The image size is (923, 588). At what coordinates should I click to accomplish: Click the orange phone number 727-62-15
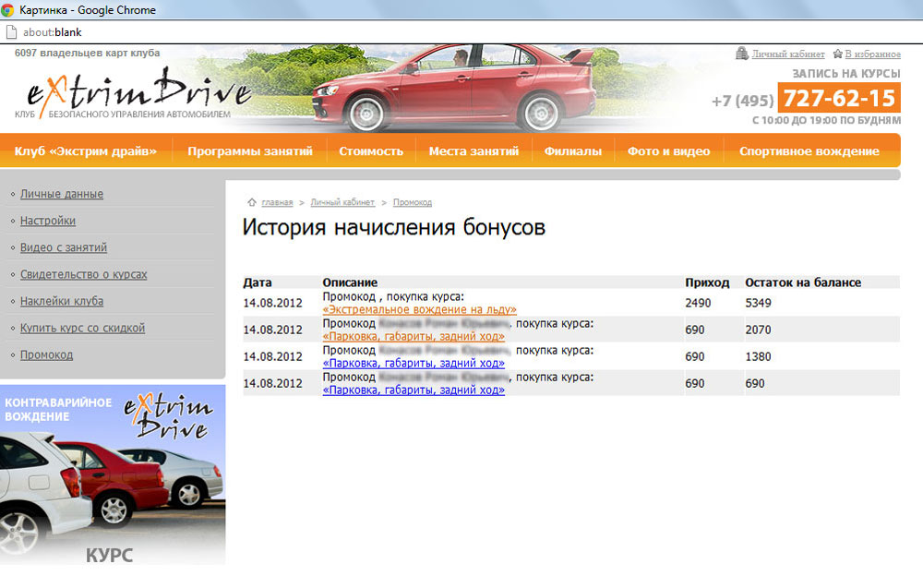pos(838,99)
